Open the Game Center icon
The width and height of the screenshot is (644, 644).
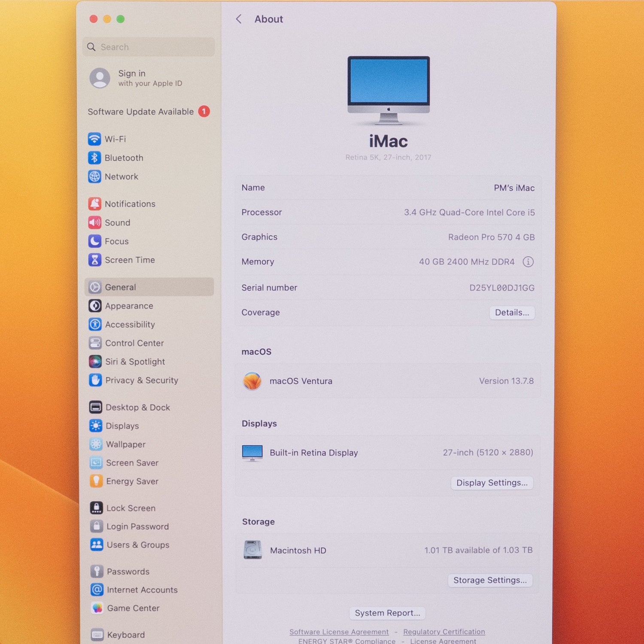coord(97,608)
